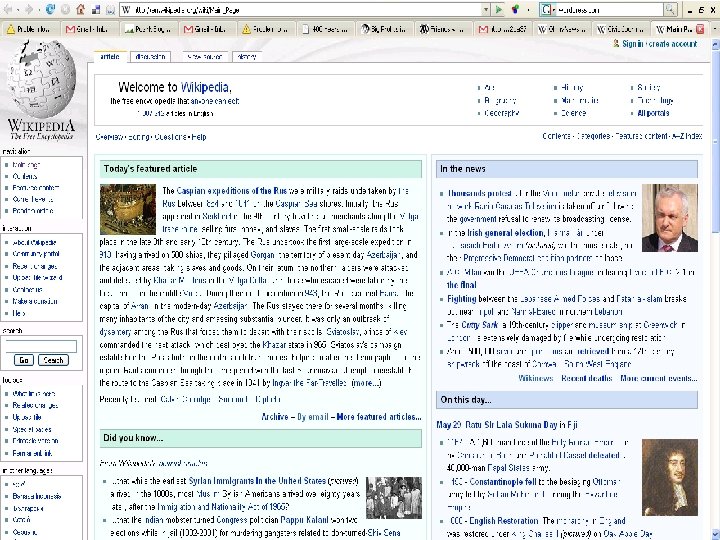Click the browser search text box
Image resolution: width=720 pixels, height=540 pixels.
click(x=610, y=10)
